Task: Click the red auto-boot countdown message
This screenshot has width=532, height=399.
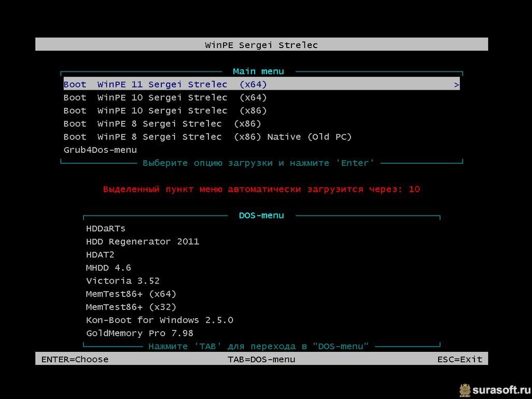Action: coord(261,189)
